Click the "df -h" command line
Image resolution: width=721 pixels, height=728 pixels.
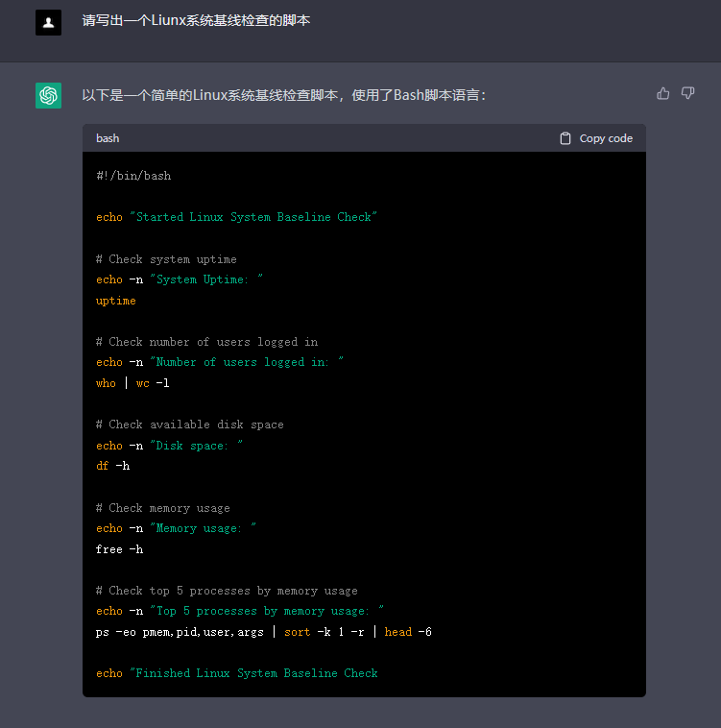[112, 466]
